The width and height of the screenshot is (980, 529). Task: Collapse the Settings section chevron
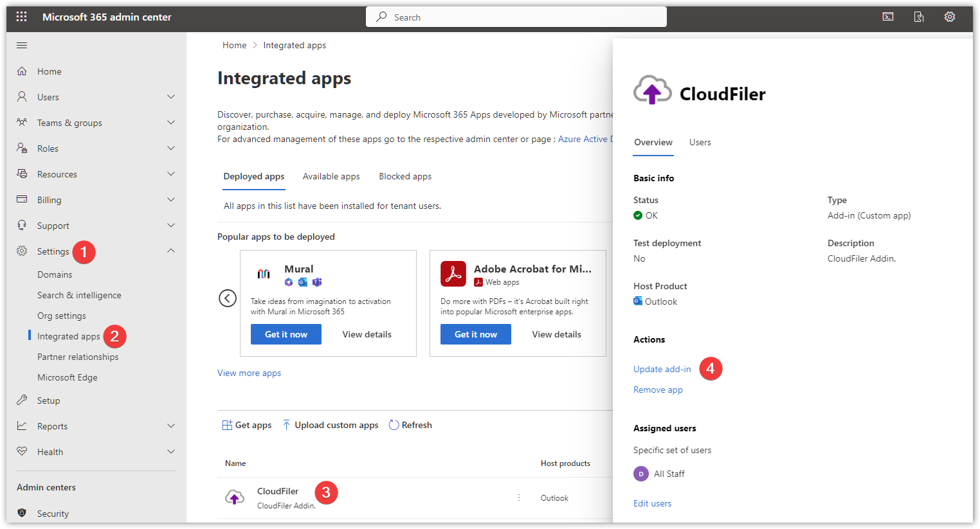(x=171, y=251)
